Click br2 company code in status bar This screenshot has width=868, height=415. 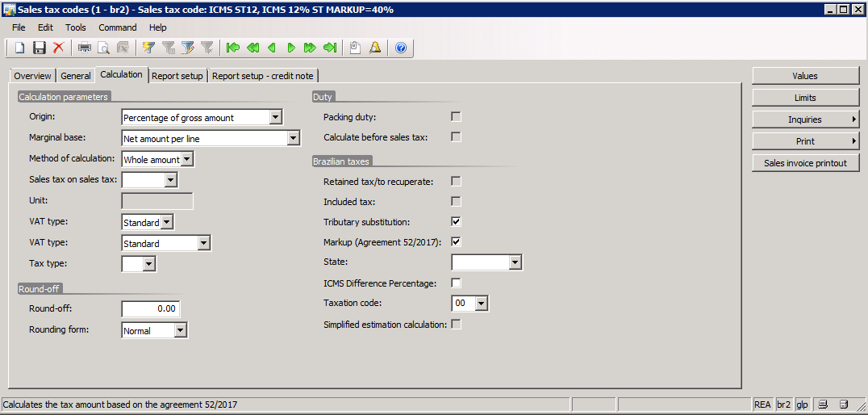(783, 405)
